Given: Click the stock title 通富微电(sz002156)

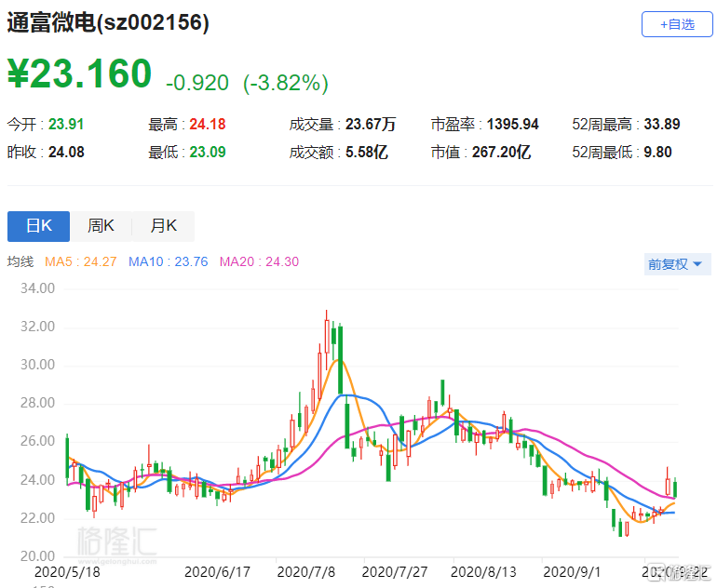Looking at the screenshot, I should tap(108, 23).
